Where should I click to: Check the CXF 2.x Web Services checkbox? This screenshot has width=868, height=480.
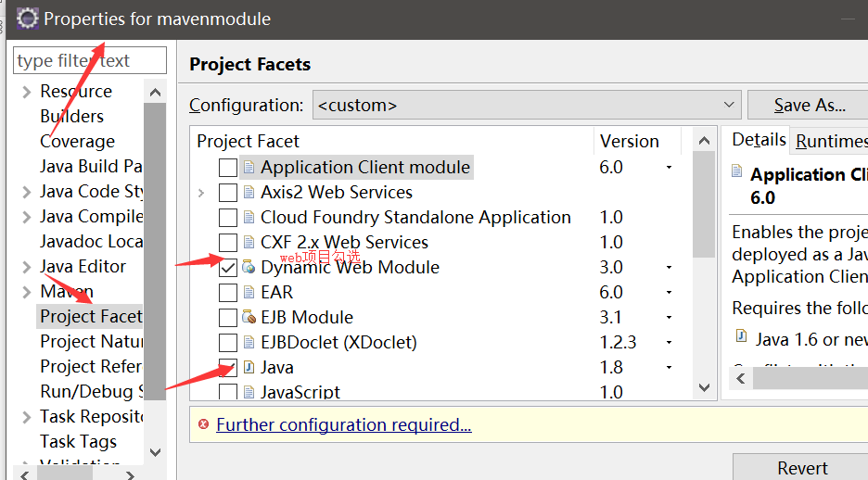(x=227, y=243)
